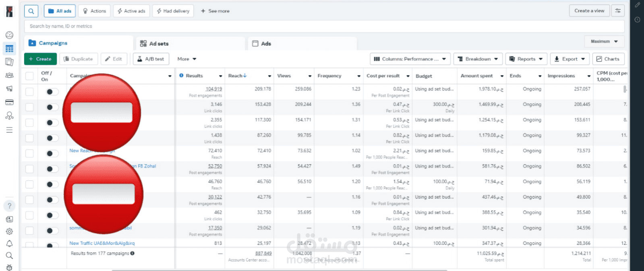Open the view settings sliders icon
Image resolution: width=644 pixels, height=271 pixels.
[x=618, y=11]
